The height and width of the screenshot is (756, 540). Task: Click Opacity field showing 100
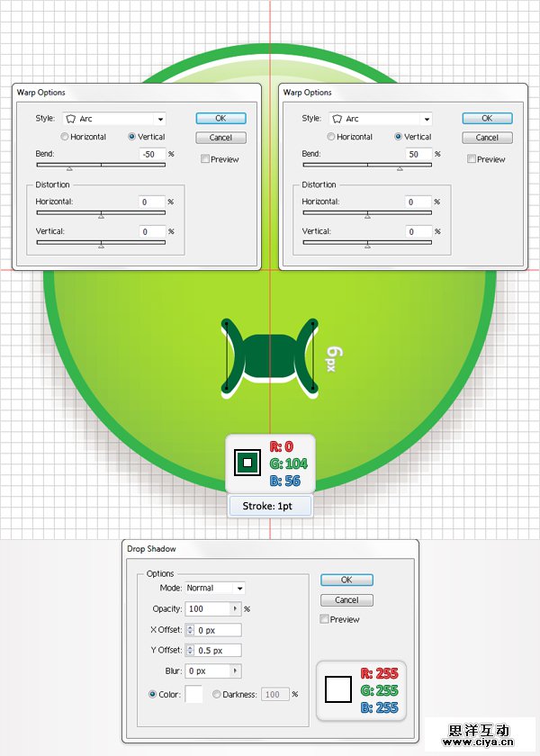click(208, 609)
